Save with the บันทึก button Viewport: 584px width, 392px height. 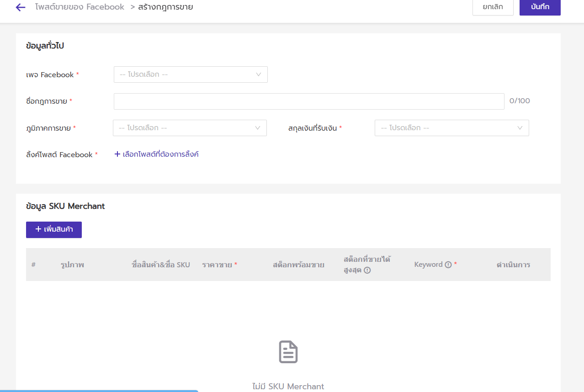point(540,7)
